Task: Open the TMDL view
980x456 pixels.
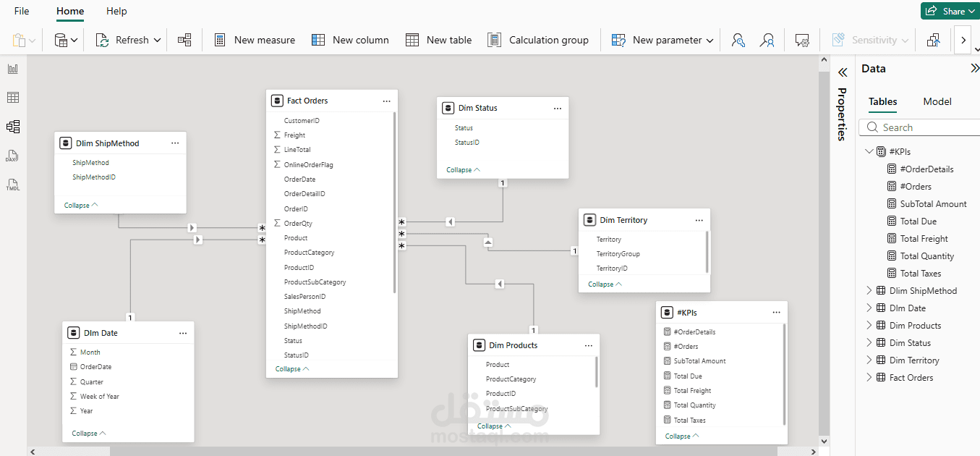Action: point(12,185)
